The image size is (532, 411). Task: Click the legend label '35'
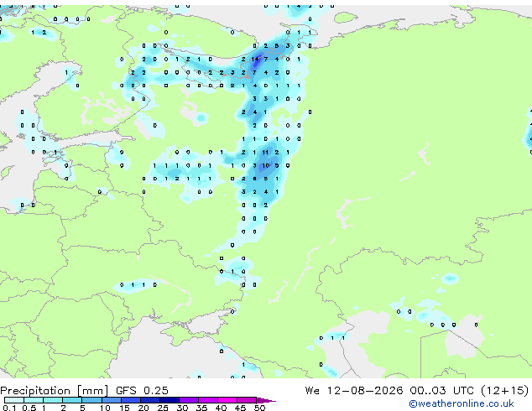201,408
